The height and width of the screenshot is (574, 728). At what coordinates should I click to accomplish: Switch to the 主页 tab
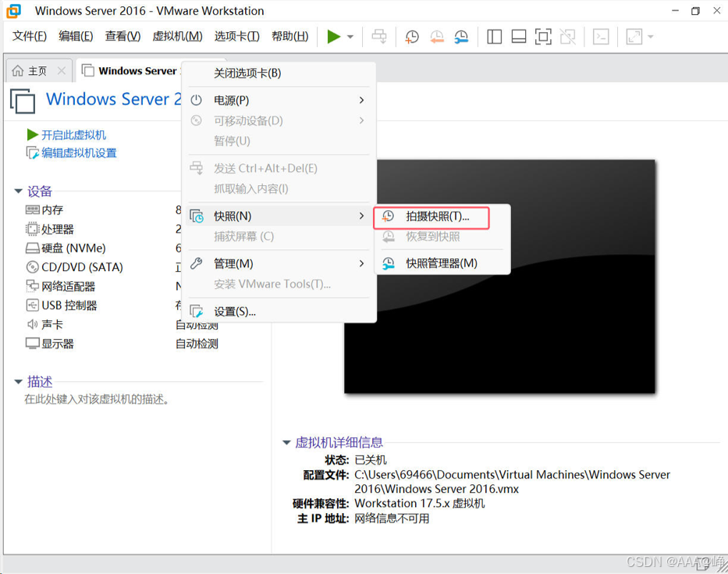37,70
